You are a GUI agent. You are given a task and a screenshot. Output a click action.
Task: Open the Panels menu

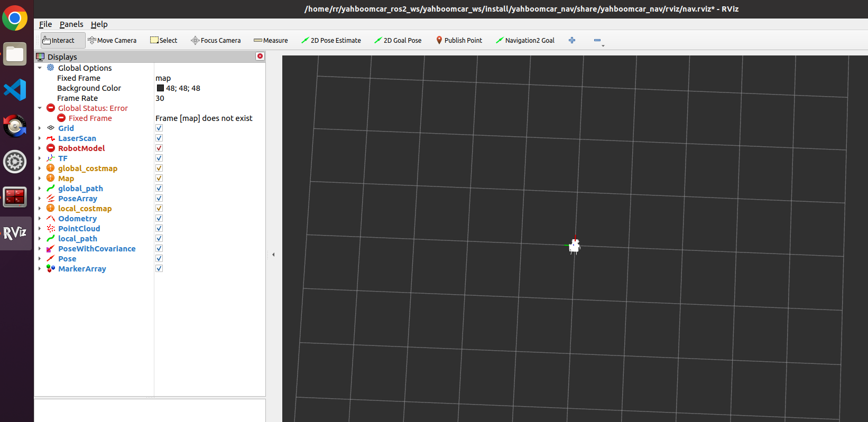tap(71, 24)
